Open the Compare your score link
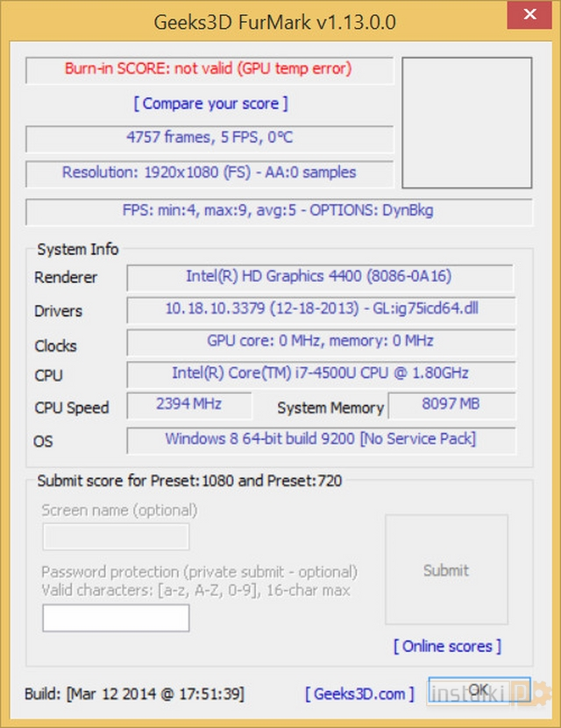561x728 pixels. (210, 103)
